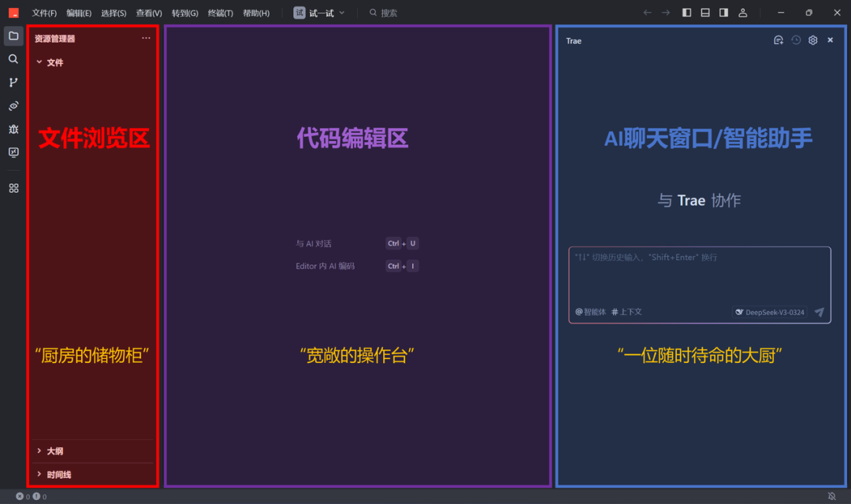
Task: Open the Extensions grid icon in sidebar
Action: click(13, 188)
